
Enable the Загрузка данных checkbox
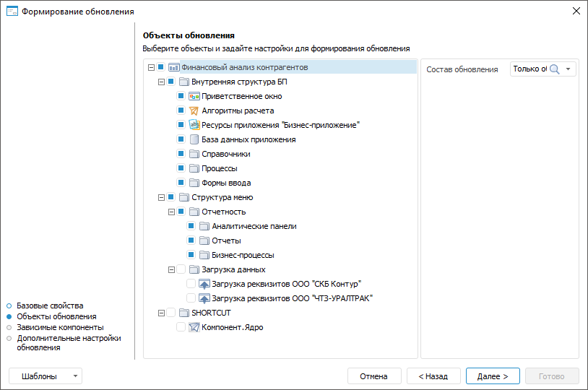(181, 269)
